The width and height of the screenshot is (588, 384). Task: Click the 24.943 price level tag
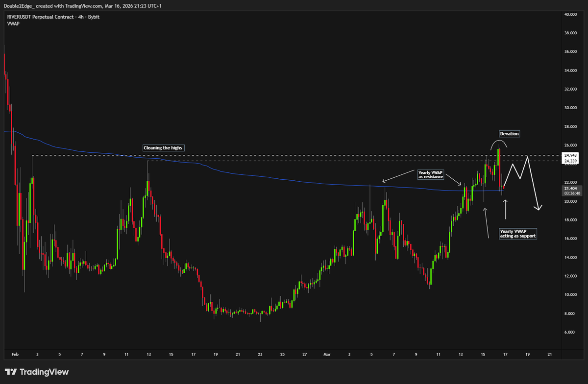pos(570,155)
